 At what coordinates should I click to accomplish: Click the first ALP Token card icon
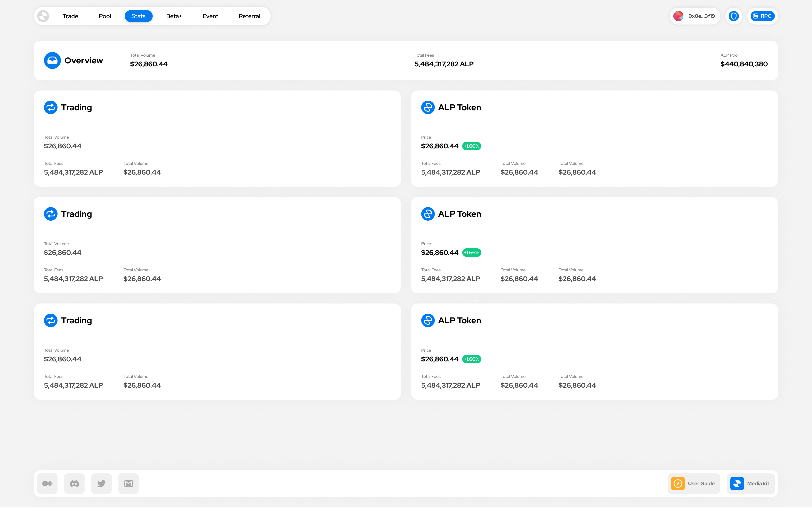[x=428, y=108]
